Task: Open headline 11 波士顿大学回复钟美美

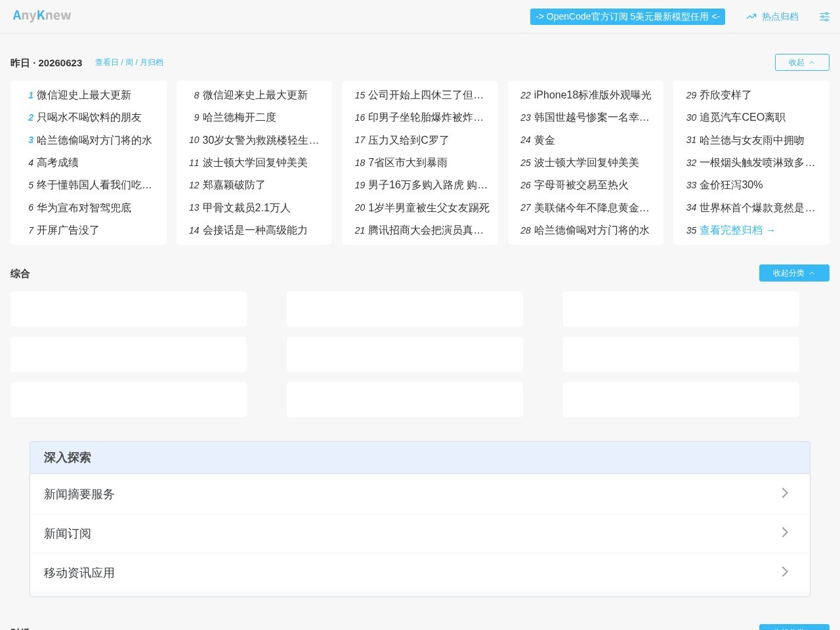Action: click(x=255, y=163)
